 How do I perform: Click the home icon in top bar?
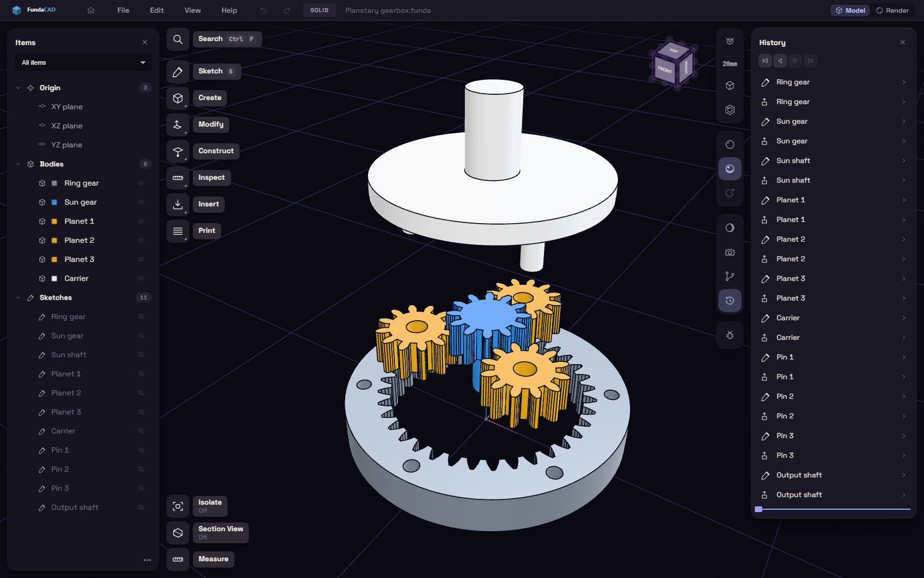pyautogui.click(x=91, y=10)
